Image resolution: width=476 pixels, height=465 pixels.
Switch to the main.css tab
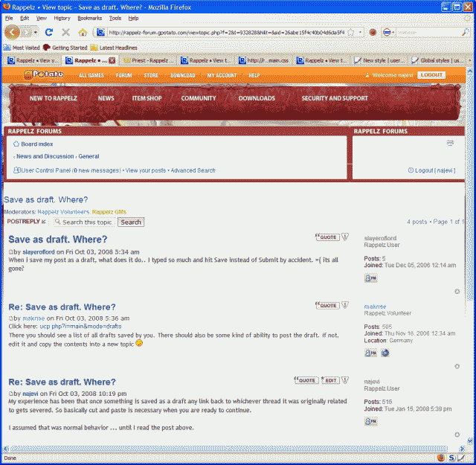[x=264, y=60]
